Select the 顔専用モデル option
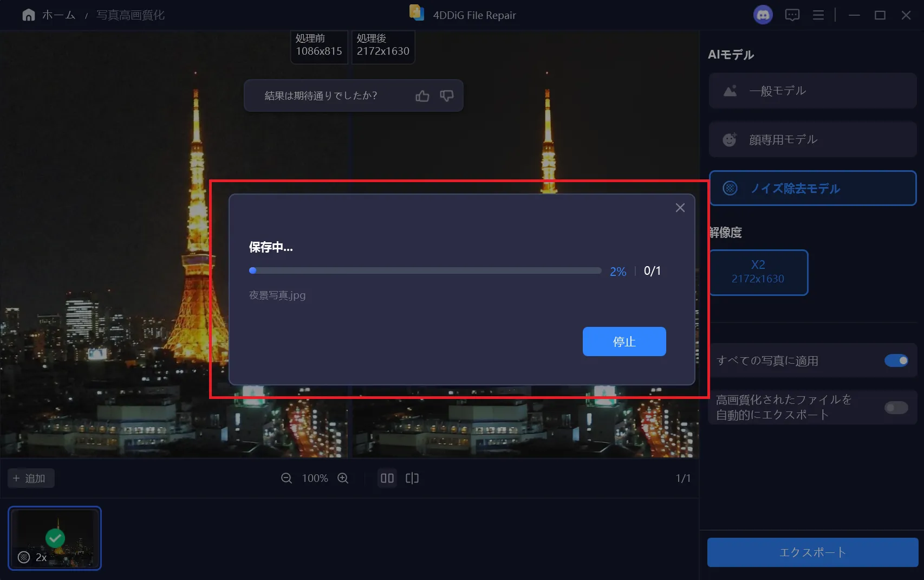 (812, 140)
